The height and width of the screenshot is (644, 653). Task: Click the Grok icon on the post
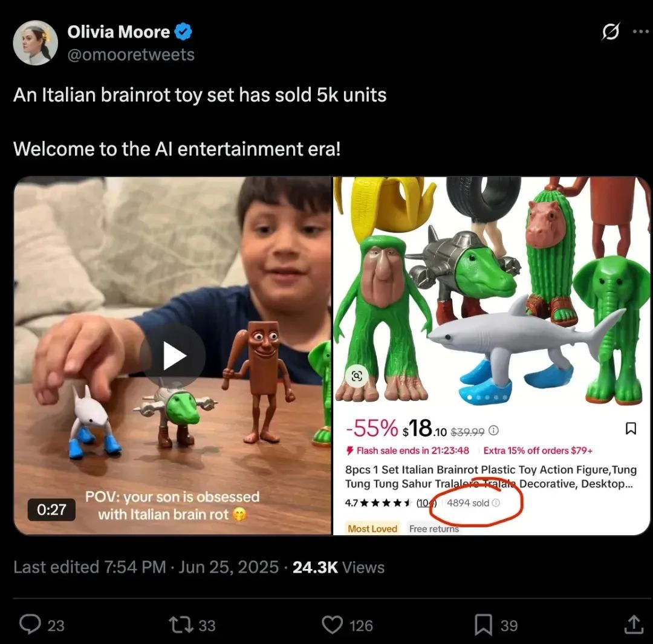point(611,31)
